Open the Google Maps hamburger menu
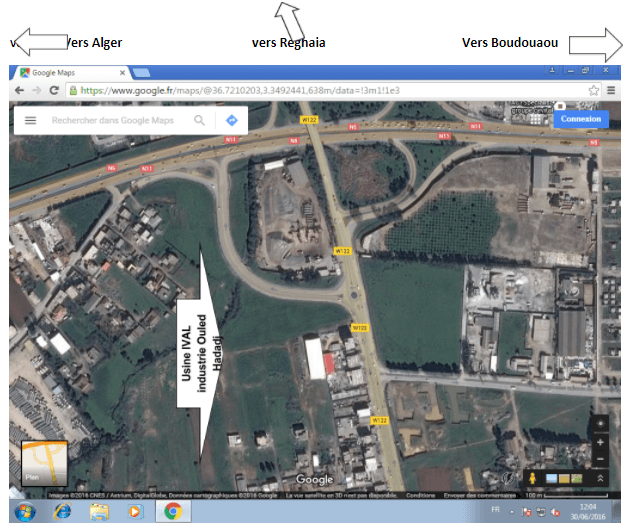This screenshot has width=626, height=529. [x=30, y=120]
